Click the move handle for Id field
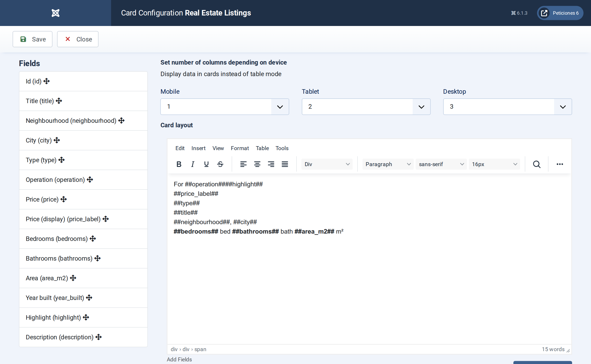The height and width of the screenshot is (364, 591). coord(47,81)
